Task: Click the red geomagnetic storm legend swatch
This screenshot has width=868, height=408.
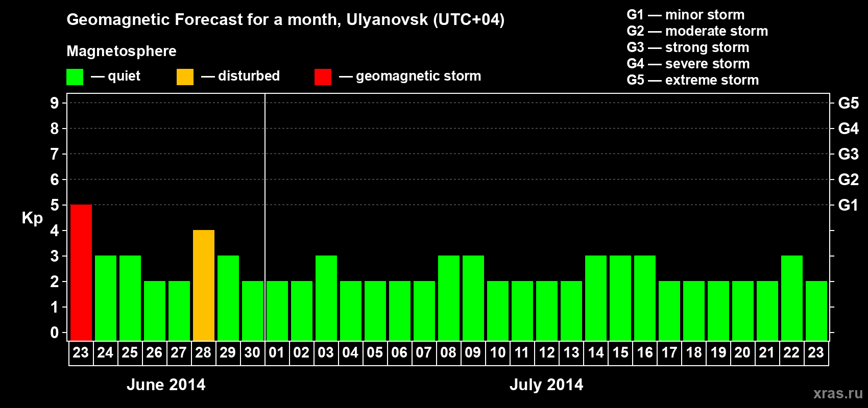Action: point(323,77)
